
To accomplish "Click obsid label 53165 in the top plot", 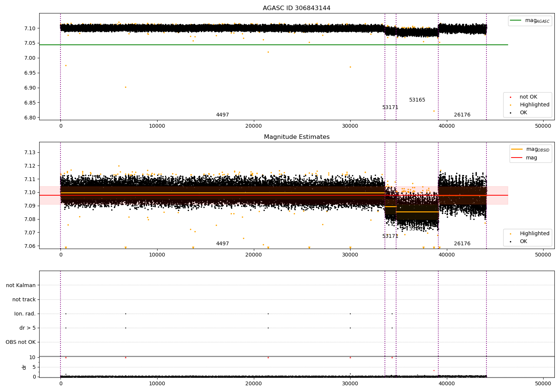I will click(417, 100).
